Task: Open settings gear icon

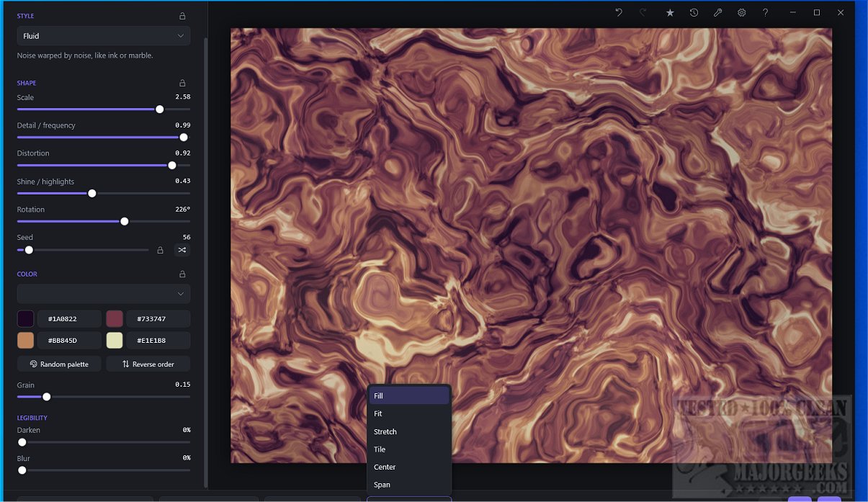Action: click(x=741, y=12)
